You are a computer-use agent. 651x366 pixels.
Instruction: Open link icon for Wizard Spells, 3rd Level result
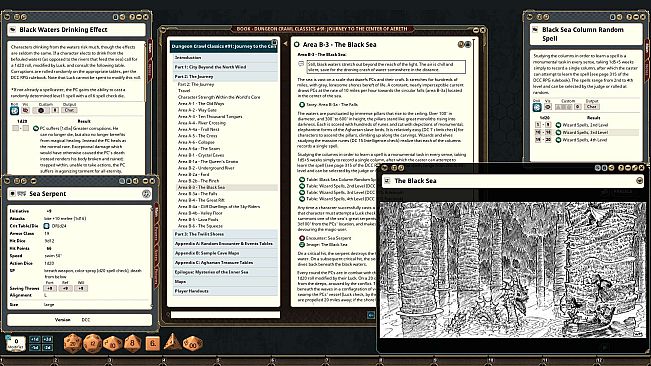pyautogui.click(x=558, y=132)
